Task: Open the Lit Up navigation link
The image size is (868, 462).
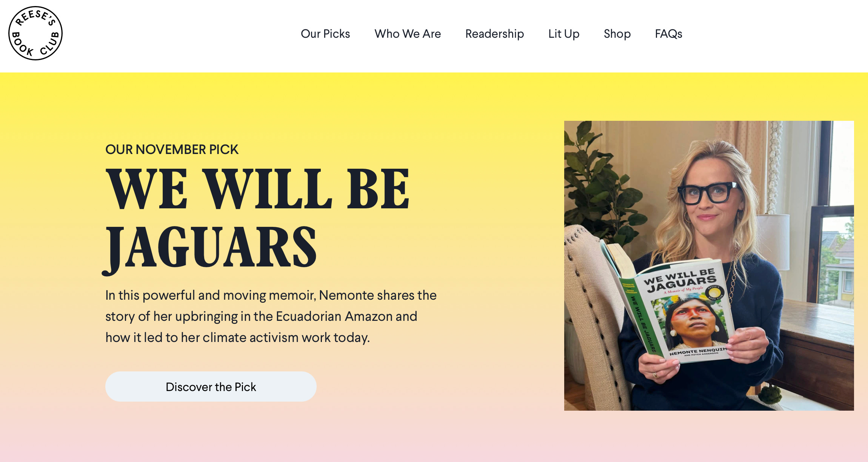Action: [564, 34]
